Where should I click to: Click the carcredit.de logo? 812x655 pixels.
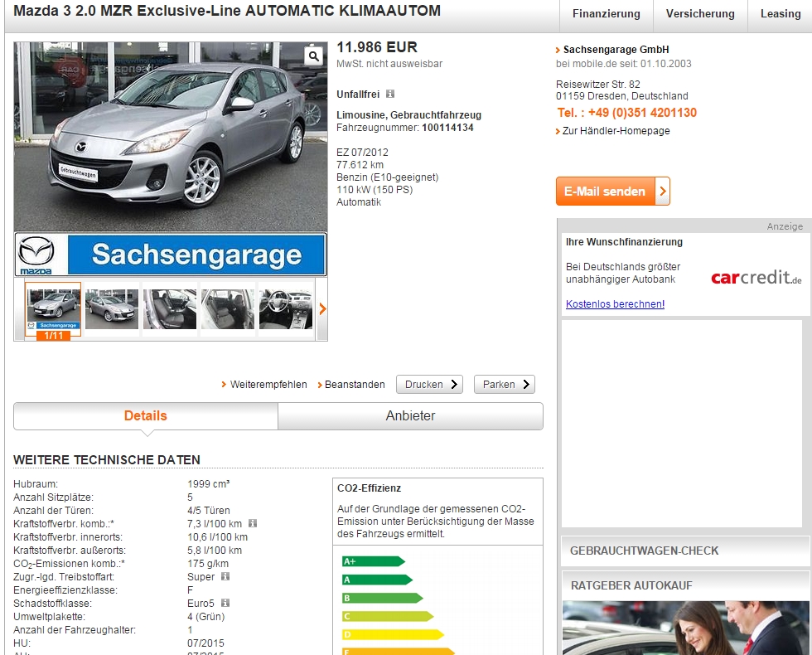click(x=756, y=278)
